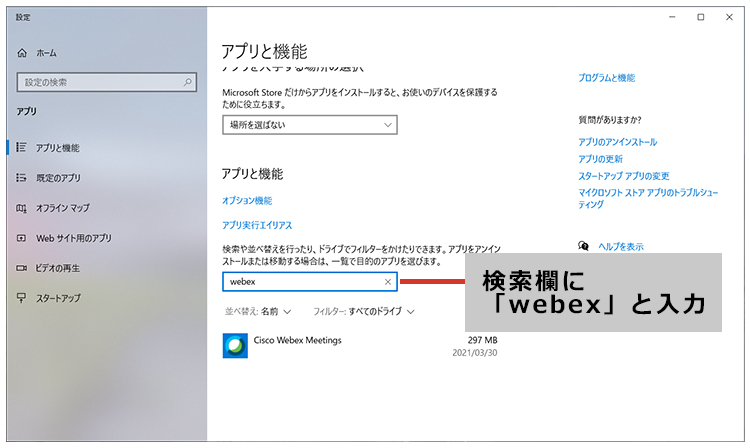Open 既定のアプリ in the sidebar
The image size is (750, 448).
tap(58, 178)
